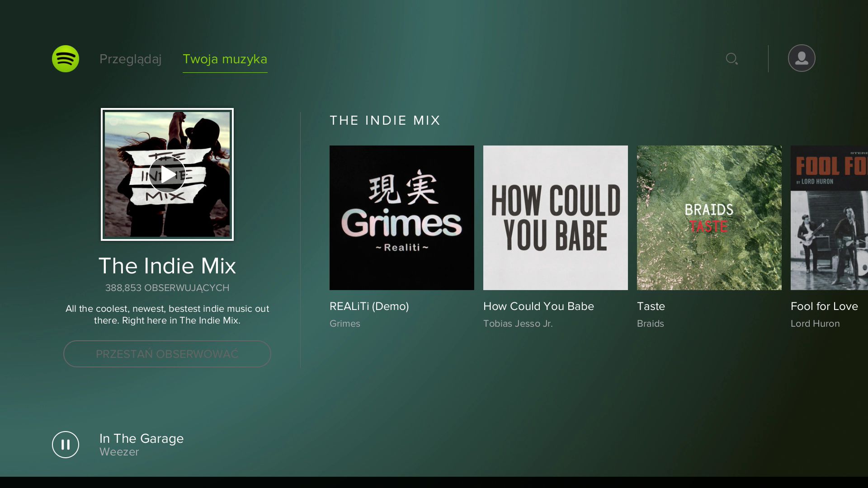The width and height of the screenshot is (868, 488).
Task: Click Przestań obserwować button
Action: [167, 354]
